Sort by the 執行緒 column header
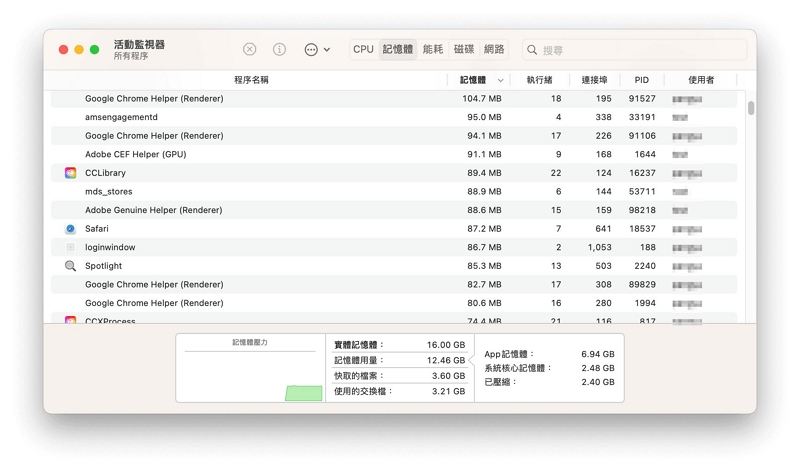The height and width of the screenshot is (471, 800). point(539,80)
